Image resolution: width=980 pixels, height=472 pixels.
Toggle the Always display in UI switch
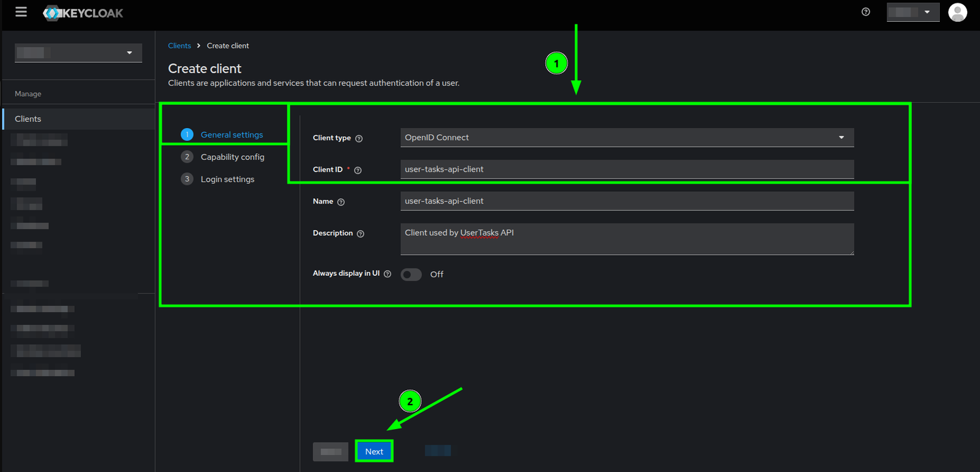[411, 274]
